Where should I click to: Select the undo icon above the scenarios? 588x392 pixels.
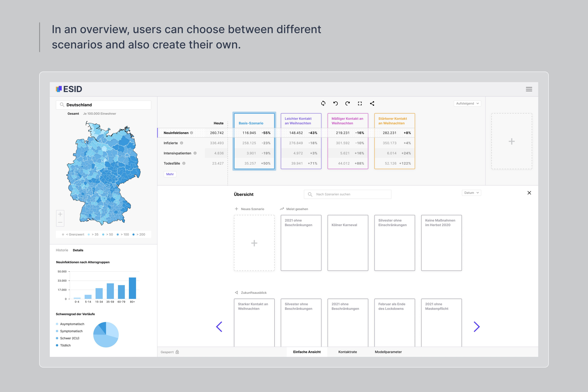335,103
